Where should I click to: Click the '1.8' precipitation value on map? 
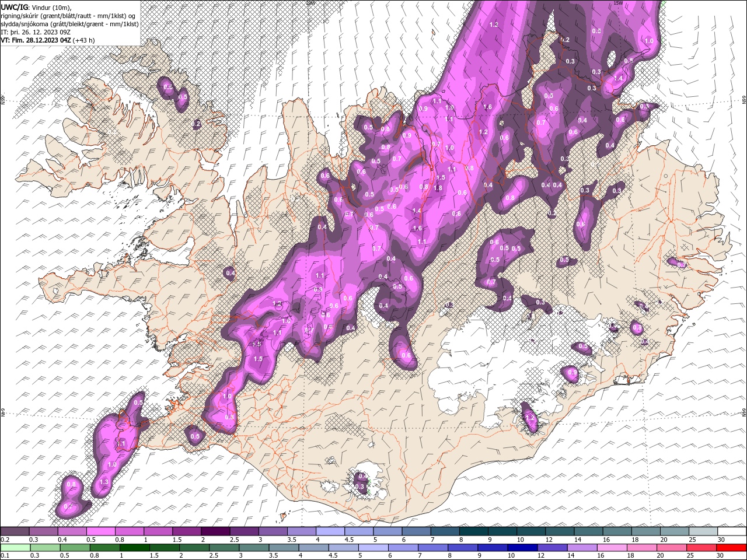click(x=438, y=188)
